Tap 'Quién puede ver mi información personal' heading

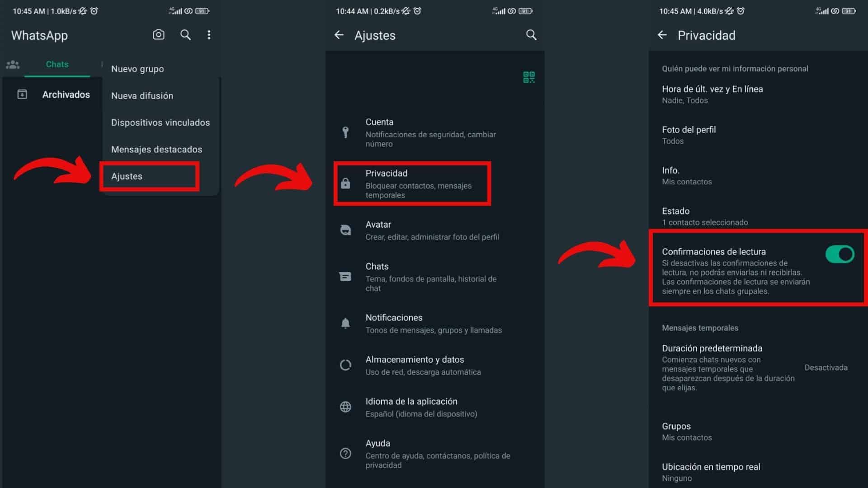tap(735, 69)
